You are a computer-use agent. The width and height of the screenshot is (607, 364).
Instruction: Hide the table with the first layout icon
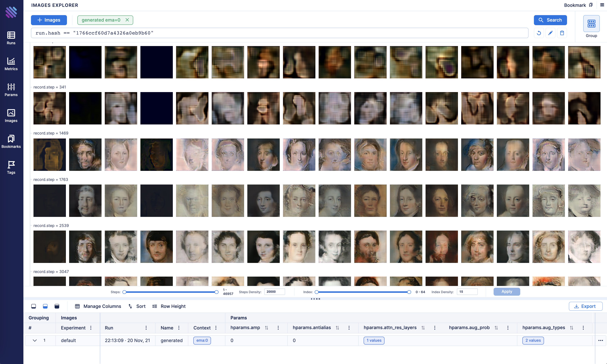tap(34, 306)
